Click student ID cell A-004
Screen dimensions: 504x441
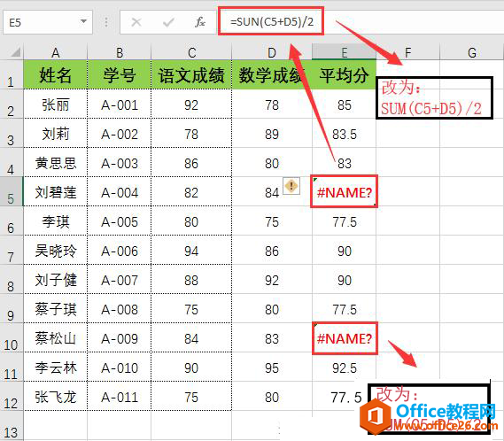pos(120,192)
